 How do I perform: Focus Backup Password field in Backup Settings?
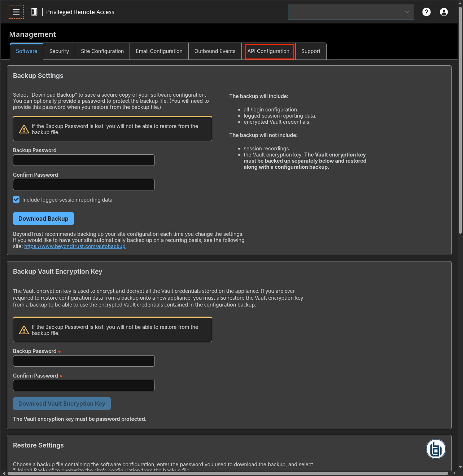click(x=84, y=160)
